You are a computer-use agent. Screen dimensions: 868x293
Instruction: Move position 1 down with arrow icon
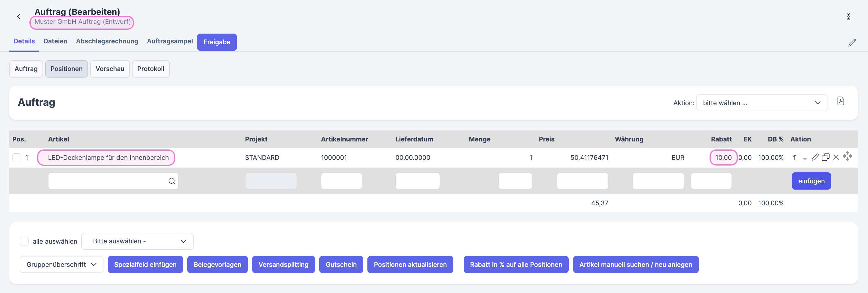[x=805, y=157]
